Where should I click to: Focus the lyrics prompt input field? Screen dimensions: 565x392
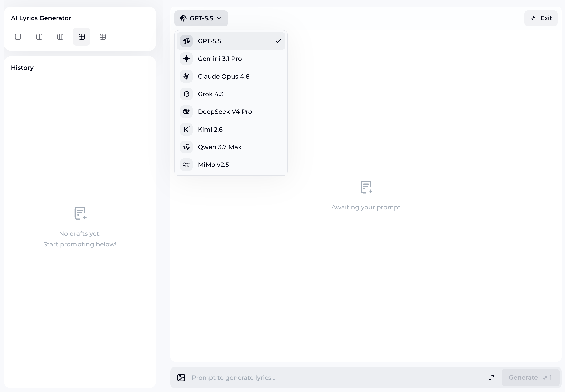(336, 378)
